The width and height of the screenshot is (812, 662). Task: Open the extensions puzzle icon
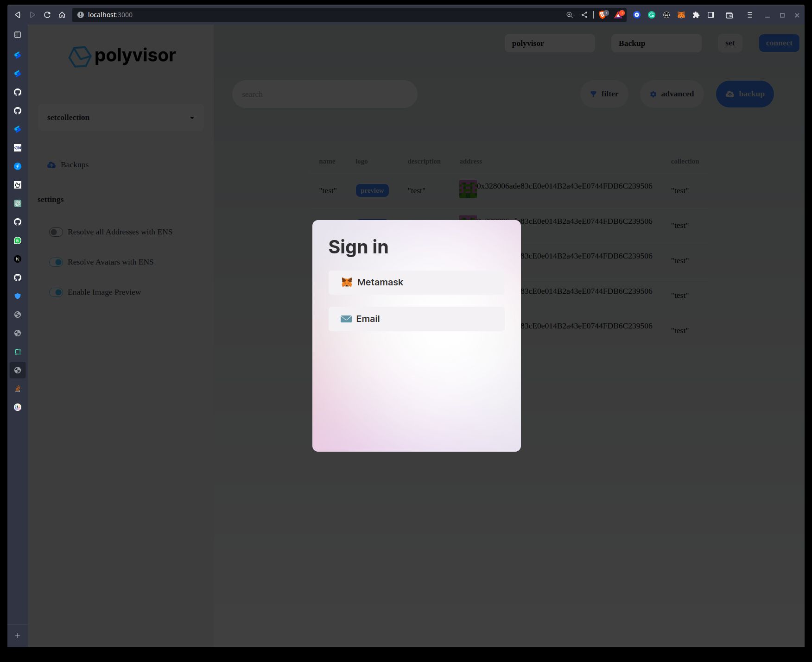[696, 15]
